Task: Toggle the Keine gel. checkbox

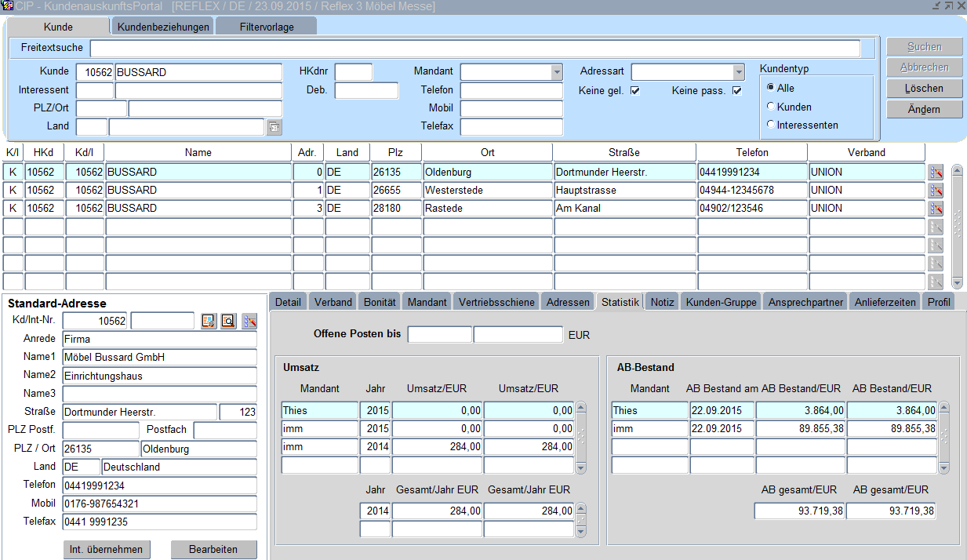Action: 635,90
